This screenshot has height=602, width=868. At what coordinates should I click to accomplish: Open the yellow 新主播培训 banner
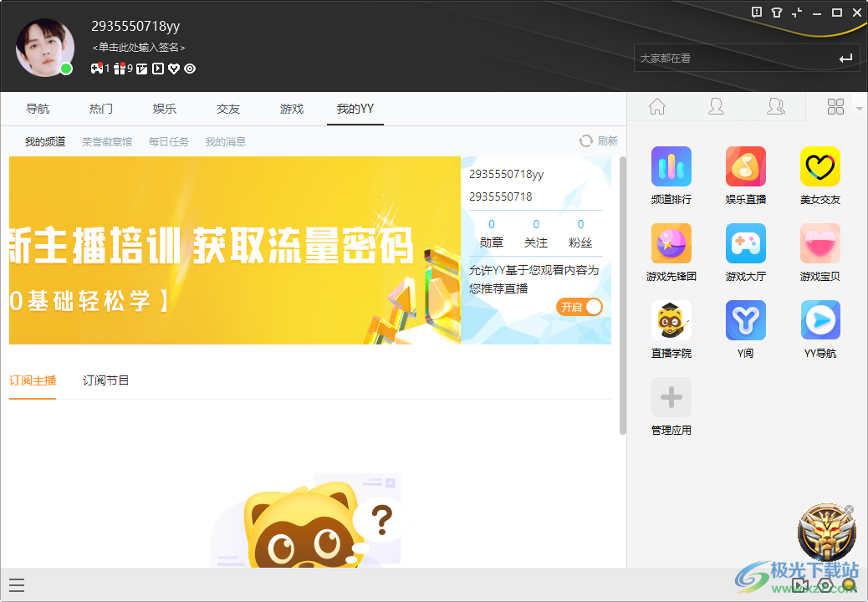tap(235, 250)
